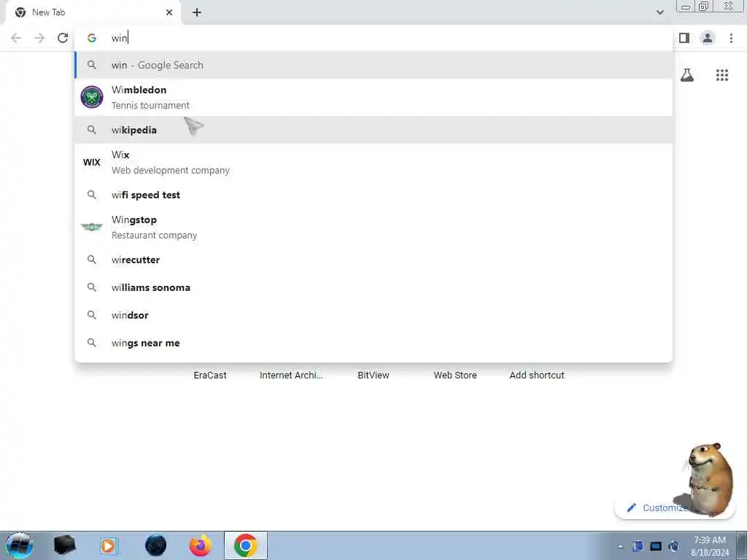This screenshot has width=747, height=560.
Task: Select the New Tab tab
Action: (93, 12)
